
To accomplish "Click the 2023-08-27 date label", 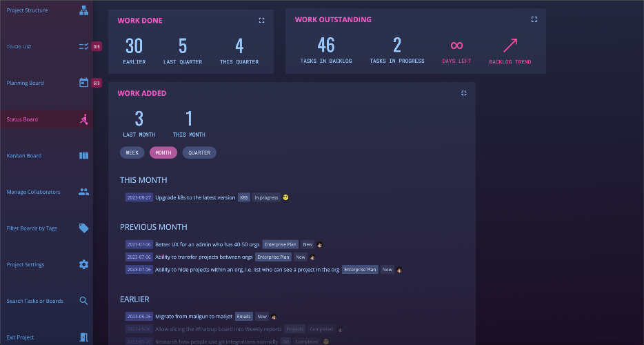I will [x=139, y=197].
